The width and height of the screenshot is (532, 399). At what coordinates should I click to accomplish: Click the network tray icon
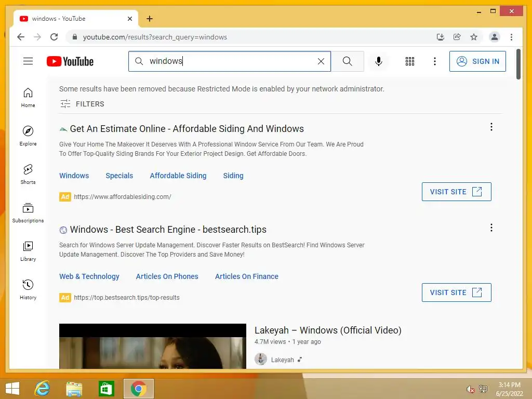tap(483, 389)
